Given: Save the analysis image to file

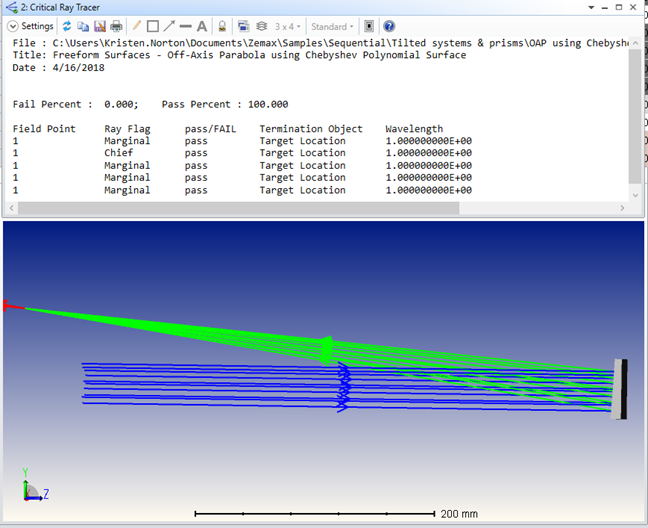Looking at the screenshot, I should click(x=100, y=26).
